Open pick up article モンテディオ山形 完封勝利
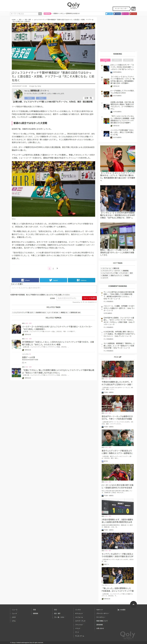147x644 pixels. (117, 555)
